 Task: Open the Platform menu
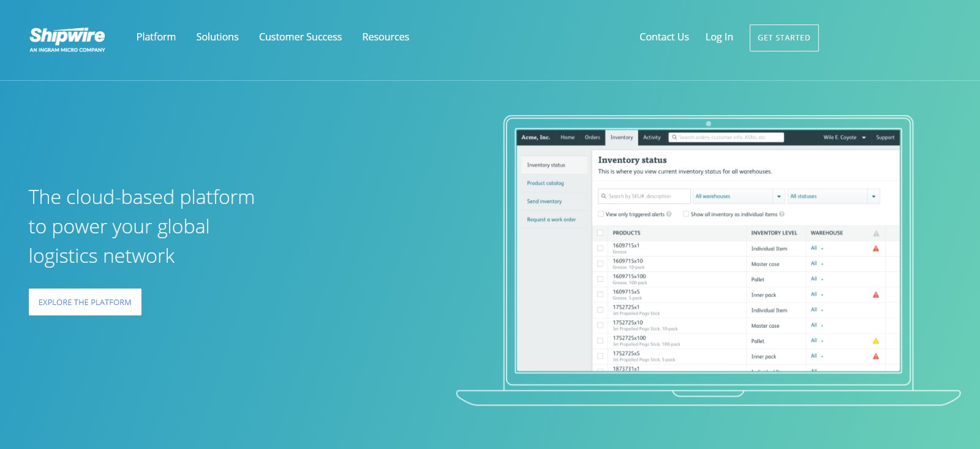[156, 37]
